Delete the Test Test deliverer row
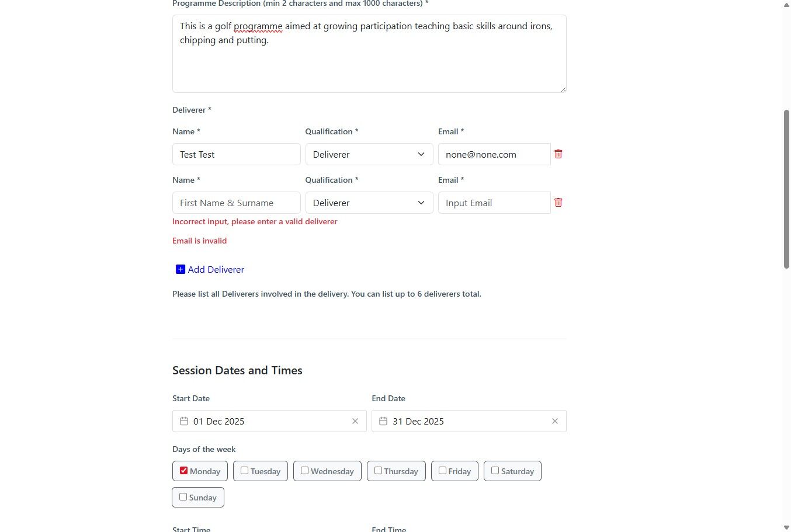The height and width of the screenshot is (532, 791). (x=558, y=154)
